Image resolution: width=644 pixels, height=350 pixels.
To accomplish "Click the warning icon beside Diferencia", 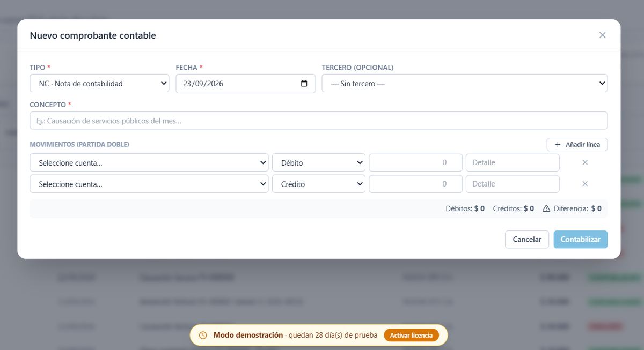I will coord(546,208).
